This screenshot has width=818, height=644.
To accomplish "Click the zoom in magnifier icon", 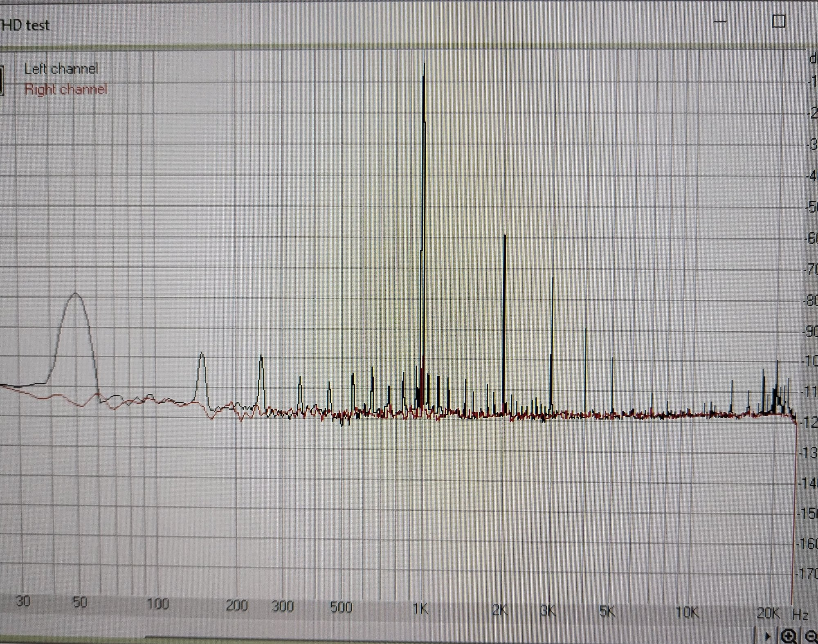I will (789, 636).
